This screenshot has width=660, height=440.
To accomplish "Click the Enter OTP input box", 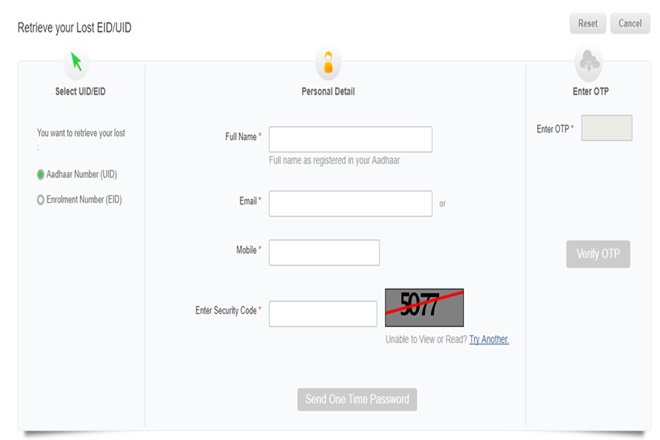I will click(606, 128).
